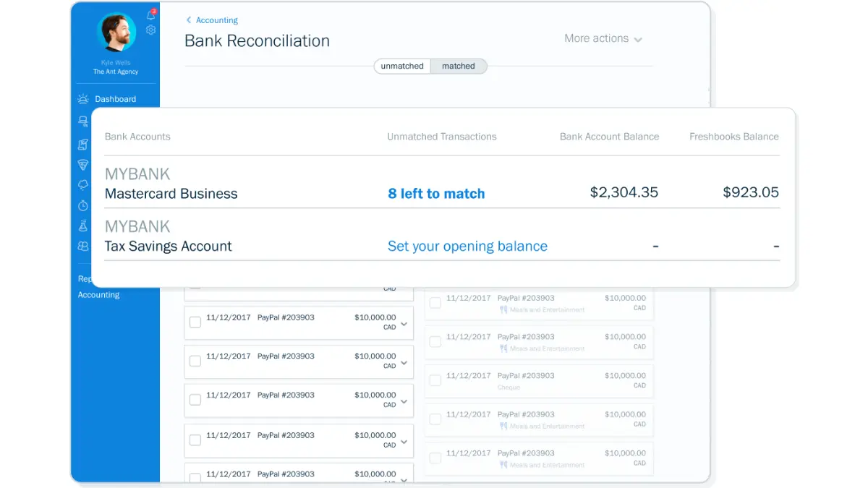Open the notifications bell with red badge
This screenshot has width=868, height=488.
tap(150, 14)
